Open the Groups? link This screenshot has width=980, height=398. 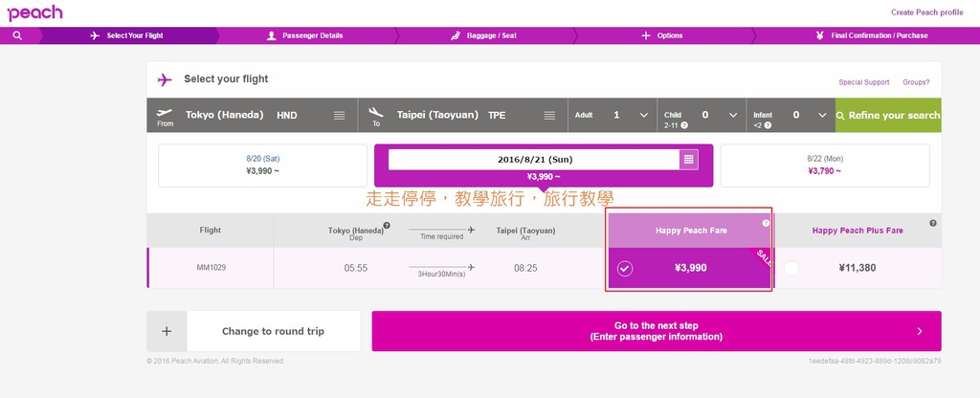coord(916,82)
